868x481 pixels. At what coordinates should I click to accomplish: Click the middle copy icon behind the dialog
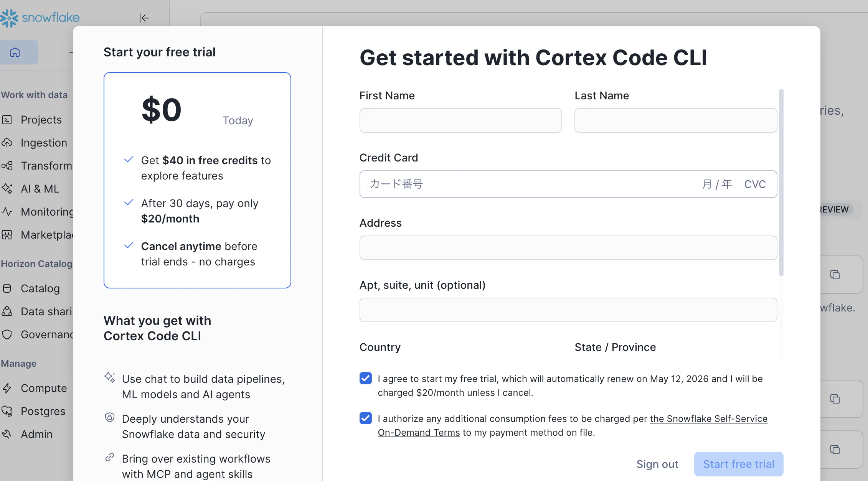(835, 399)
